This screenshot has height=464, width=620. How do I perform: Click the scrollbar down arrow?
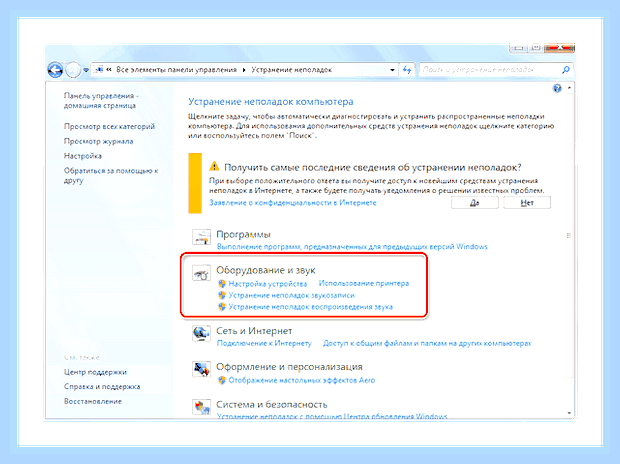pos(569,413)
